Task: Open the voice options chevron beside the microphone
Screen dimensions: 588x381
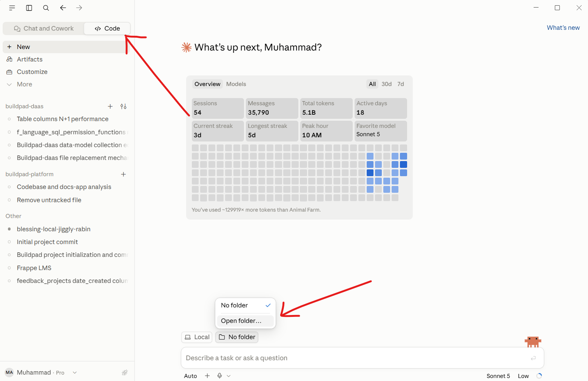Action: point(228,376)
